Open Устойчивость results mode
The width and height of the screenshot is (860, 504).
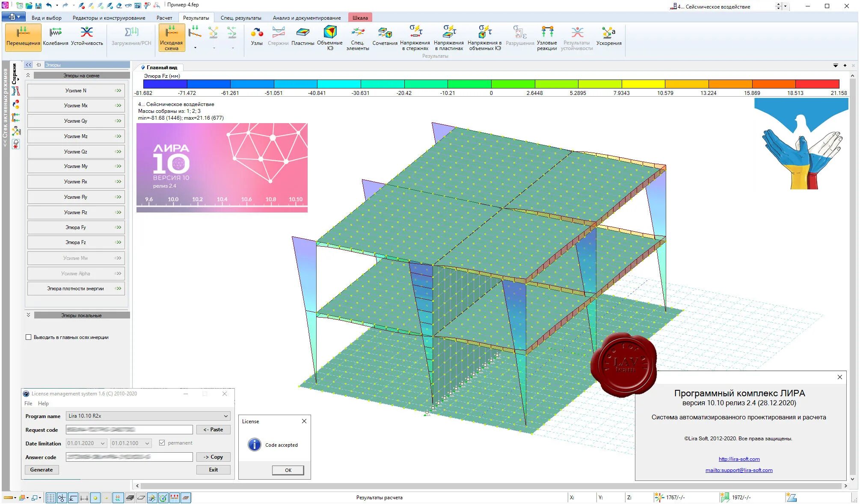pos(87,37)
